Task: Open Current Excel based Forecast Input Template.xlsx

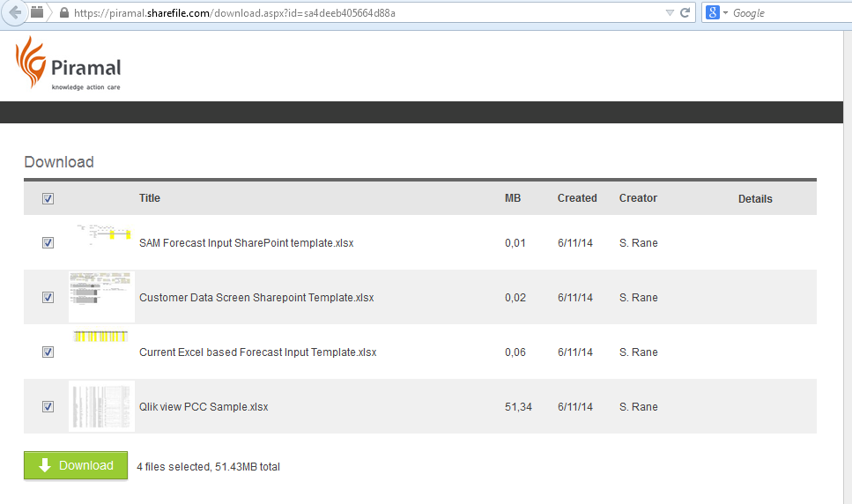Action: coord(257,352)
